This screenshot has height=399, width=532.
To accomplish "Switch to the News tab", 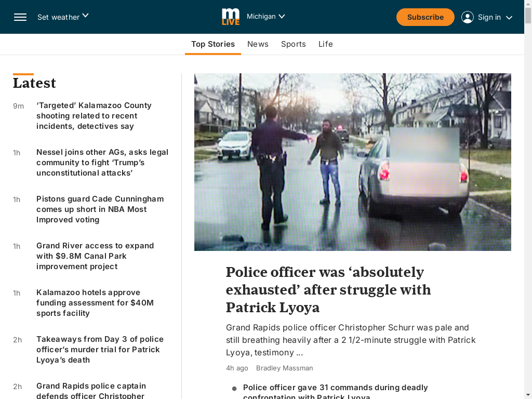I will (x=258, y=44).
